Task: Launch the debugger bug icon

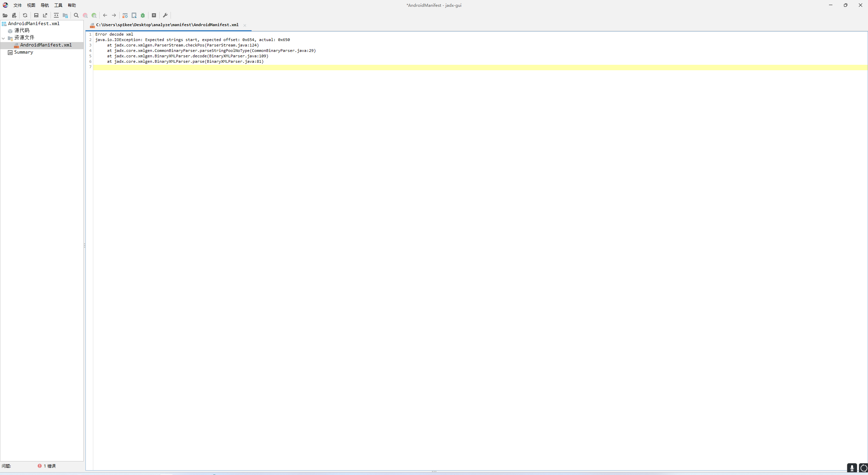Action: (x=143, y=15)
